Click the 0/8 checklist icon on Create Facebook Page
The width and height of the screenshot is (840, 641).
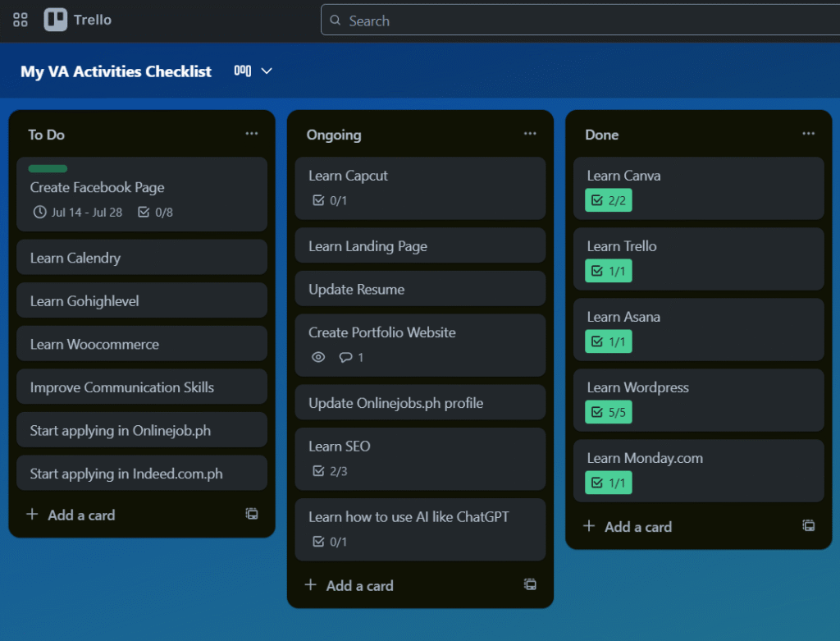click(x=144, y=213)
